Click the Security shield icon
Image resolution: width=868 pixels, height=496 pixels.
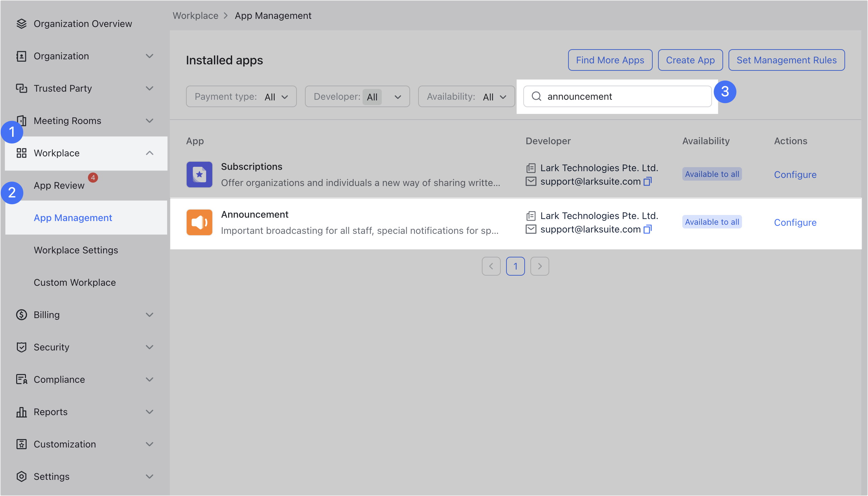[x=22, y=347]
